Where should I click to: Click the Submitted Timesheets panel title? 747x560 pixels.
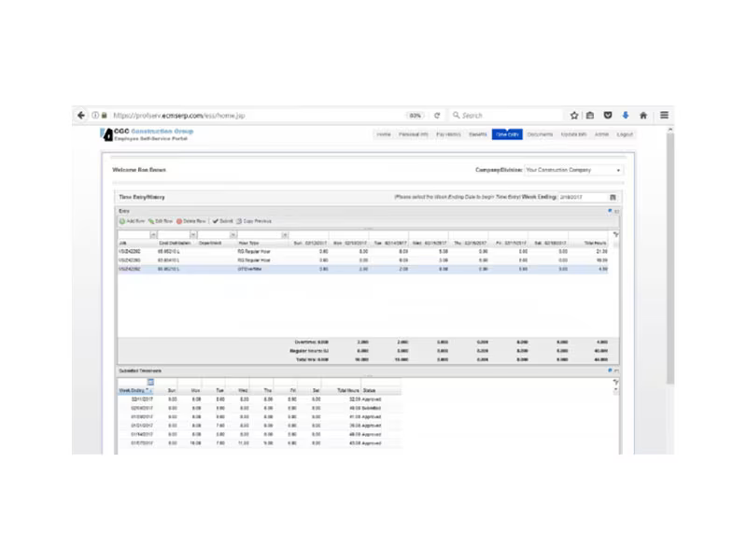click(140, 371)
